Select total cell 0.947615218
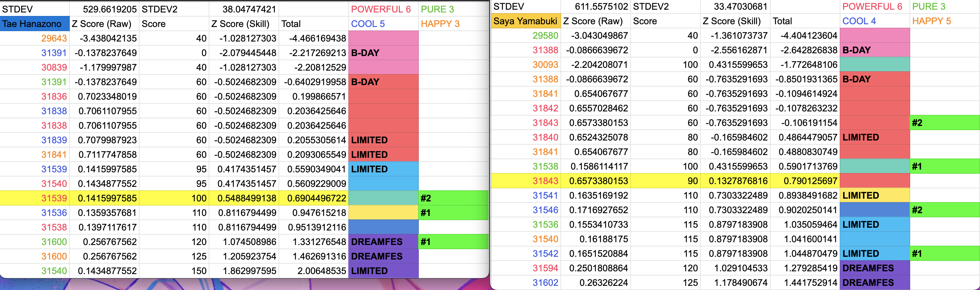Image resolution: width=980 pixels, height=290 pixels. click(x=314, y=212)
